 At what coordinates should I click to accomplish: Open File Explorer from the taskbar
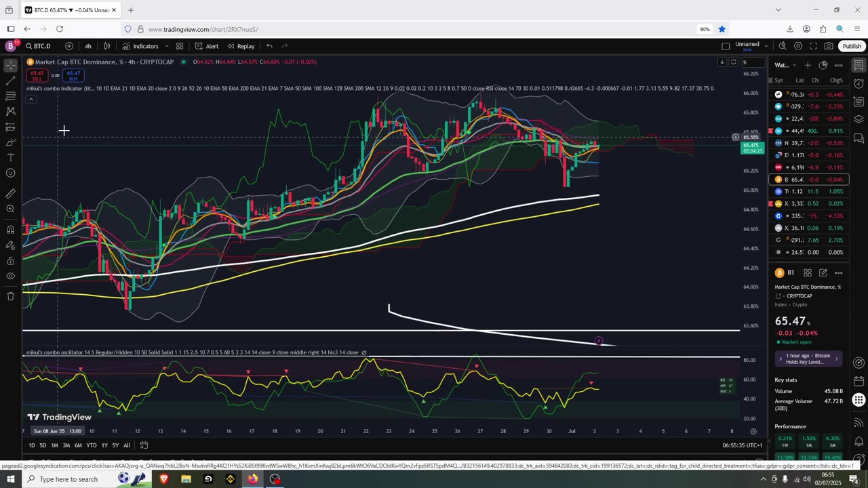[x=186, y=479]
